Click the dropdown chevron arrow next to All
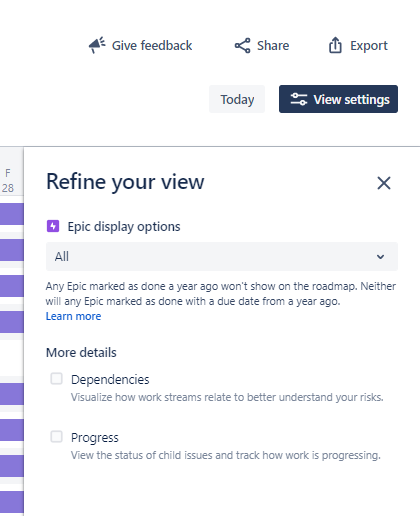 coord(380,257)
